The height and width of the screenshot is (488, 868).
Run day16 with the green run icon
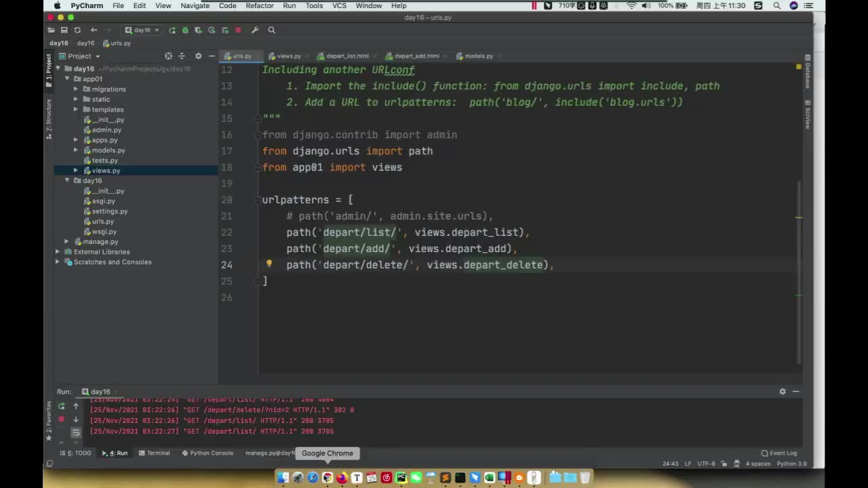[172, 30]
